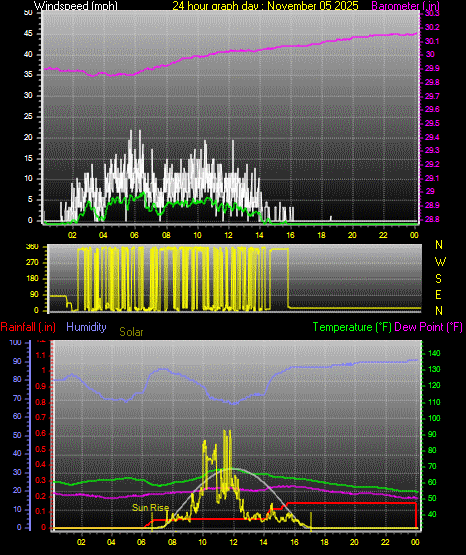This screenshot has width=466, height=555.
Task: Click the Windspeed (mph) axis title
Action: pos(76,5)
